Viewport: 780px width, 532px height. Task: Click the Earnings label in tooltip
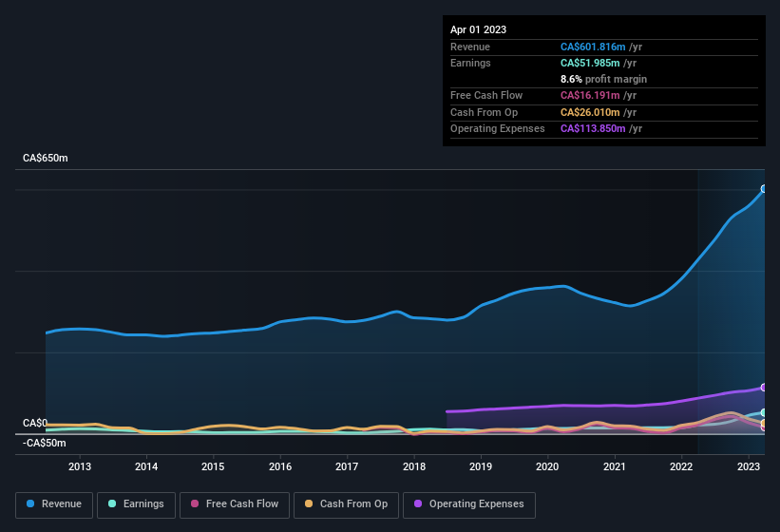[470, 63]
